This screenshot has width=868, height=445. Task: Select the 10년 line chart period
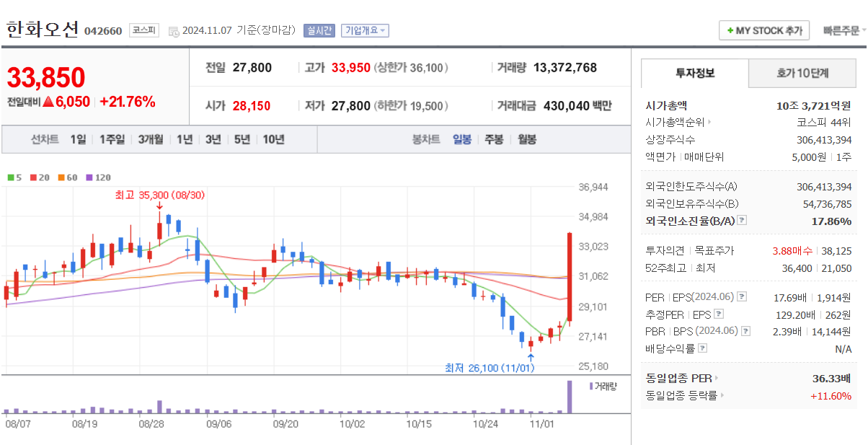coord(273,139)
